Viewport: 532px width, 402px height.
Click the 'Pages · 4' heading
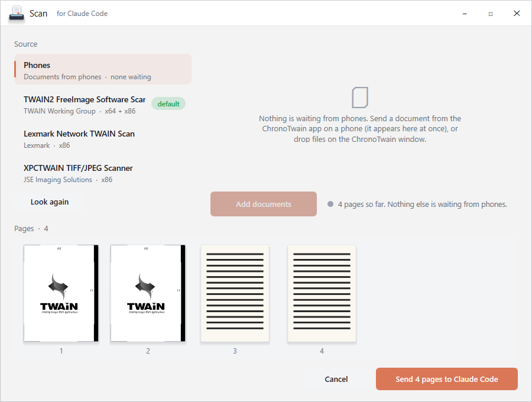click(x=31, y=229)
